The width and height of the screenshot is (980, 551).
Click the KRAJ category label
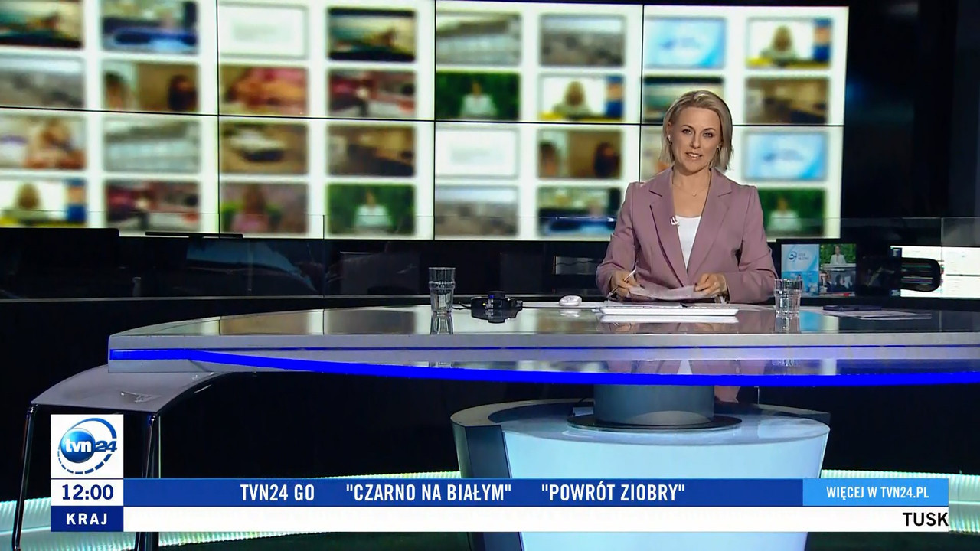tap(87, 519)
